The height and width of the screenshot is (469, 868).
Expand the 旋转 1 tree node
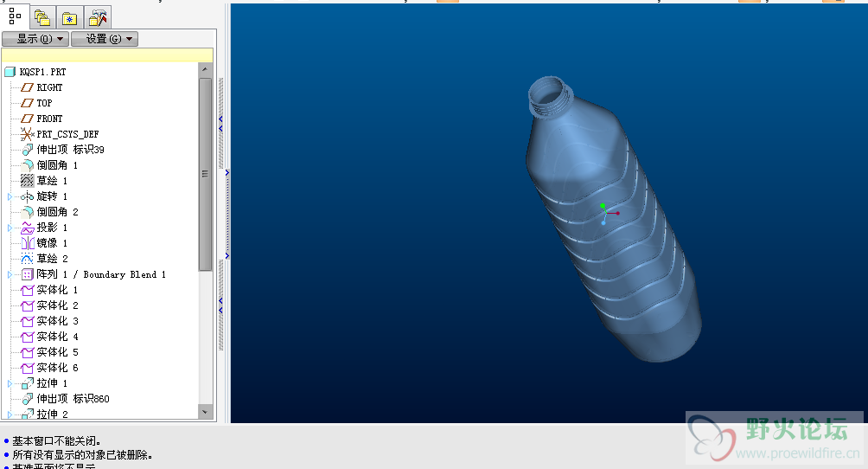[x=10, y=196]
